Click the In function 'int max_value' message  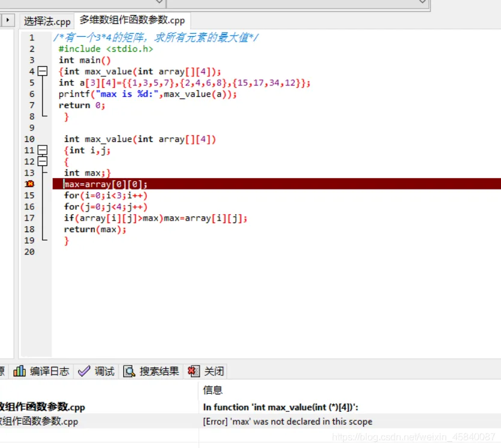click(x=280, y=407)
